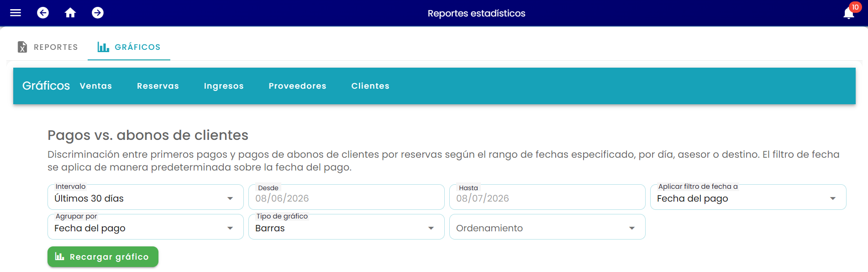Expand the Ordenamiento dropdown

click(x=547, y=227)
